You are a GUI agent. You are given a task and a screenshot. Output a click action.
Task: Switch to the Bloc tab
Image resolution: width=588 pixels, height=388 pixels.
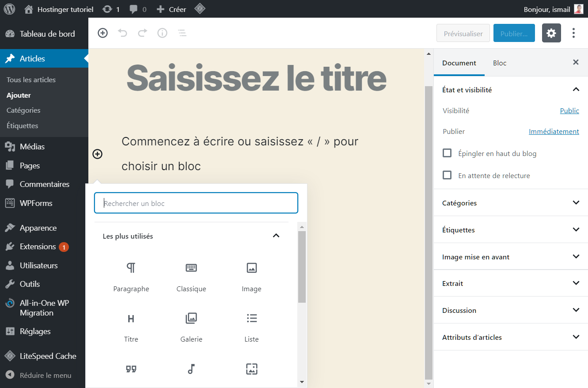[x=499, y=63]
